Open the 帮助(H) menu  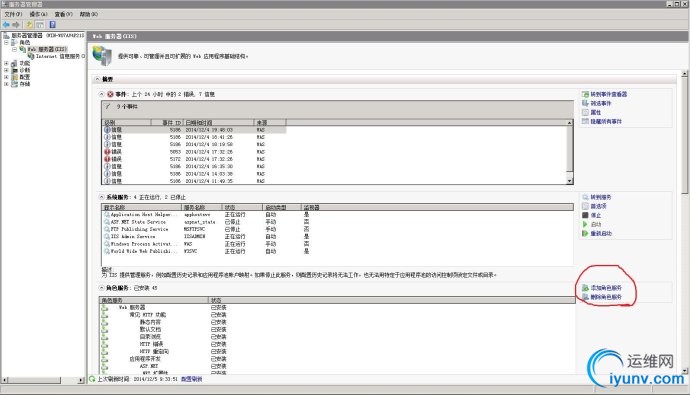(88, 15)
